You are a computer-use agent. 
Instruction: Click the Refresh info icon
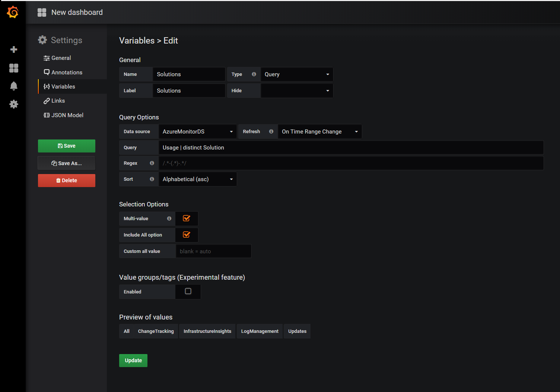tap(271, 131)
